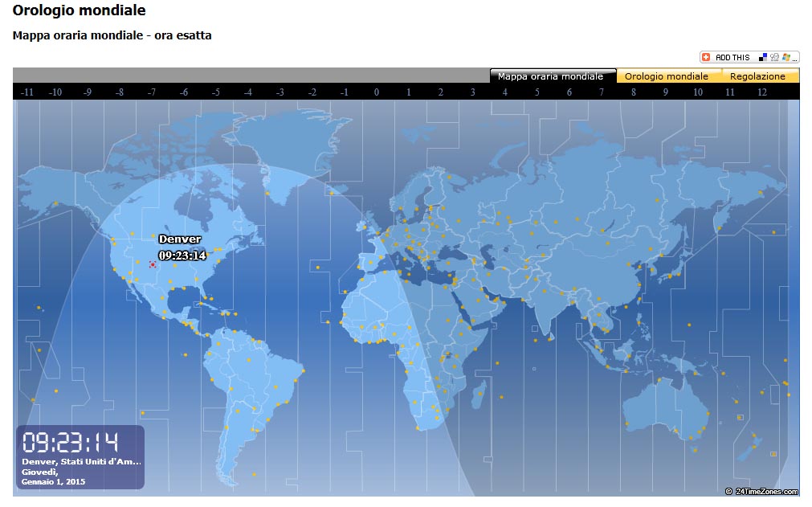Click the Windows Live share icon

pos(786,58)
